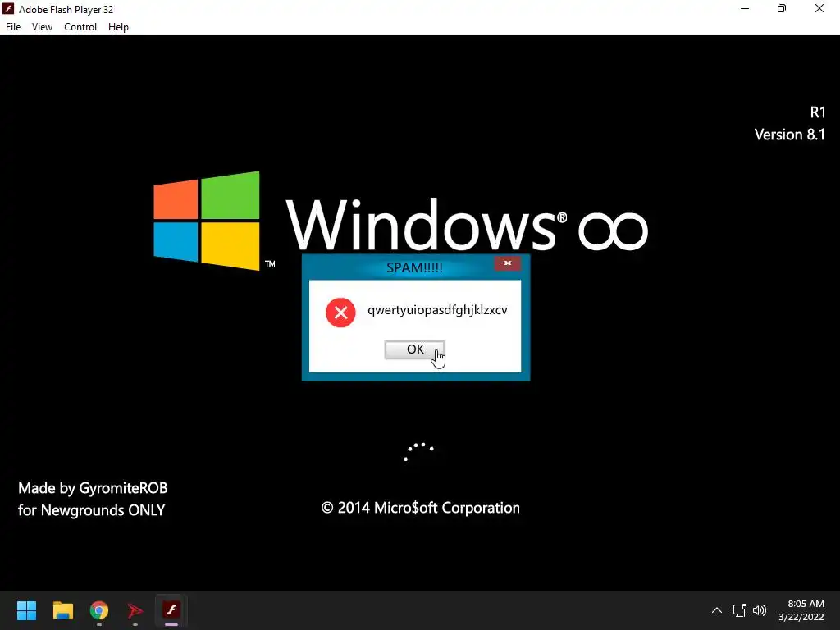Image resolution: width=840 pixels, height=630 pixels.
Task: Restore down the Flash Player window
Action: [x=782, y=8]
